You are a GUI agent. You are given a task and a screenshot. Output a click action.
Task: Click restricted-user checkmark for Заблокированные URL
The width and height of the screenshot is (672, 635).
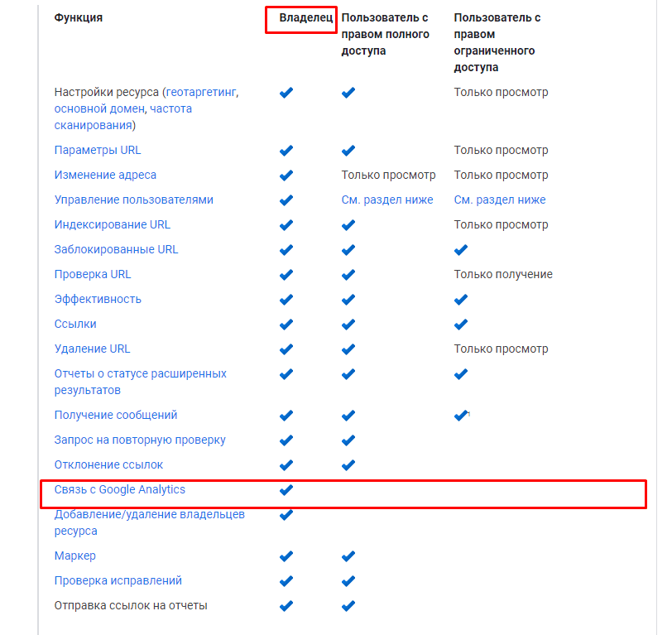(461, 250)
